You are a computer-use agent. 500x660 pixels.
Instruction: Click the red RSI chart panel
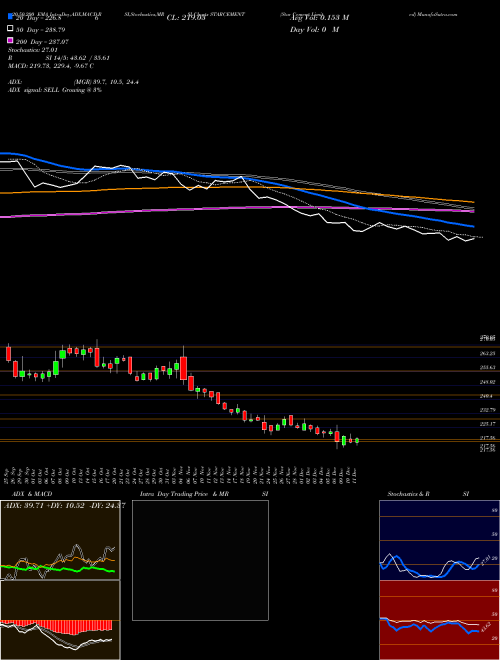pos(439,620)
